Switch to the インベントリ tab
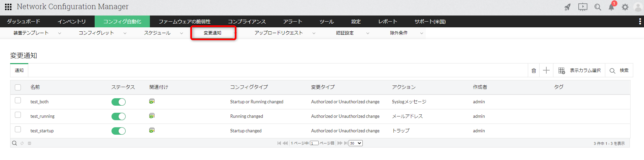 pyautogui.click(x=71, y=22)
